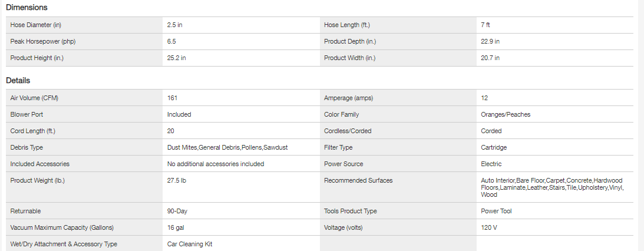Click the 7 ft hose length value

pyautogui.click(x=486, y=25)
